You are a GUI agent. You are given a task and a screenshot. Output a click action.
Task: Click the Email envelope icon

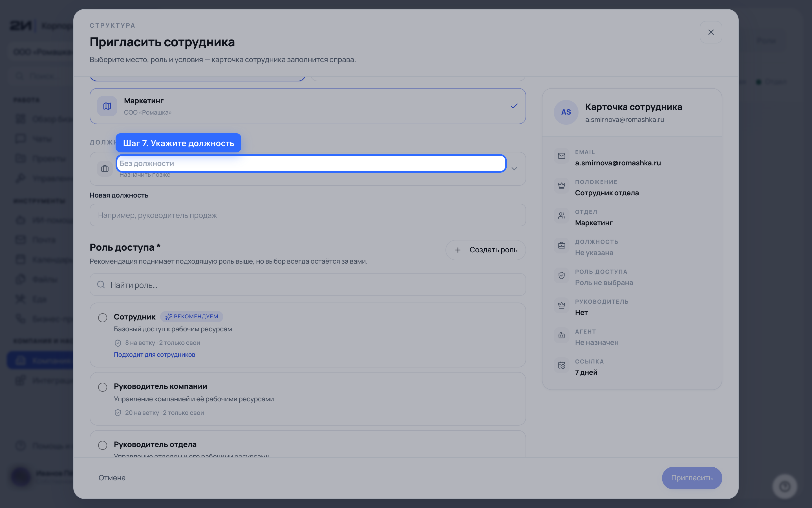pyautogui.click(x=561, y=156)
